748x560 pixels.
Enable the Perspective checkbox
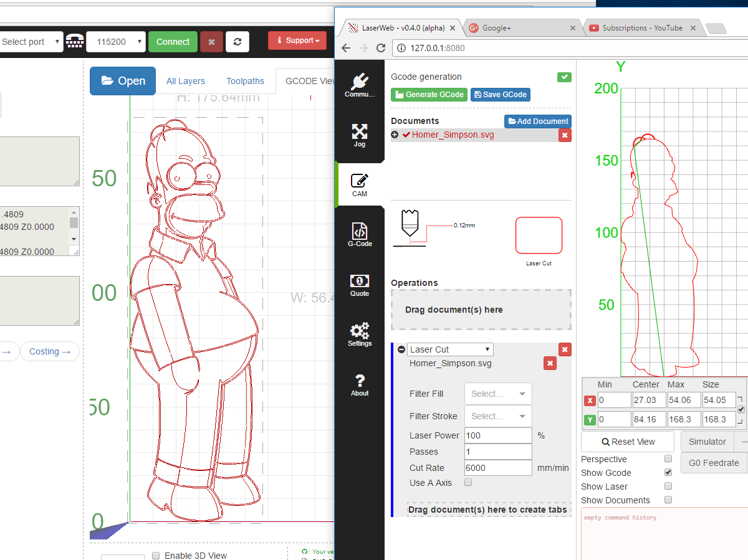click(668, 458)
